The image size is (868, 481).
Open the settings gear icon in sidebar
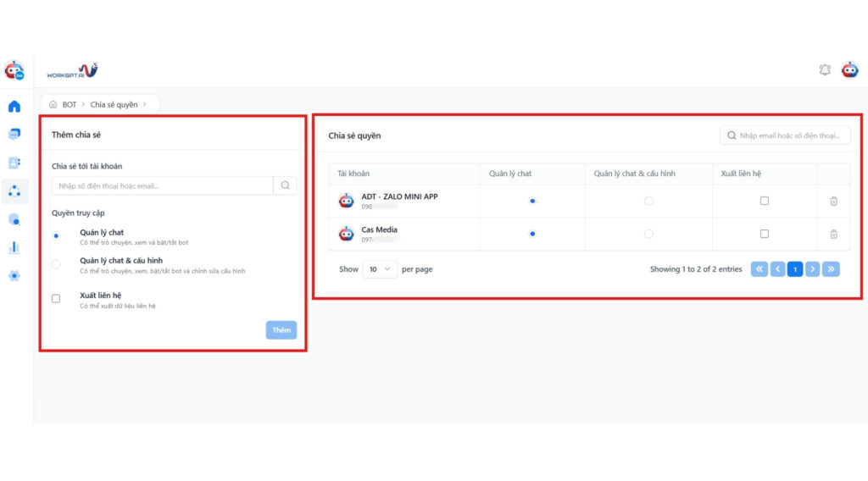point(14,275)
